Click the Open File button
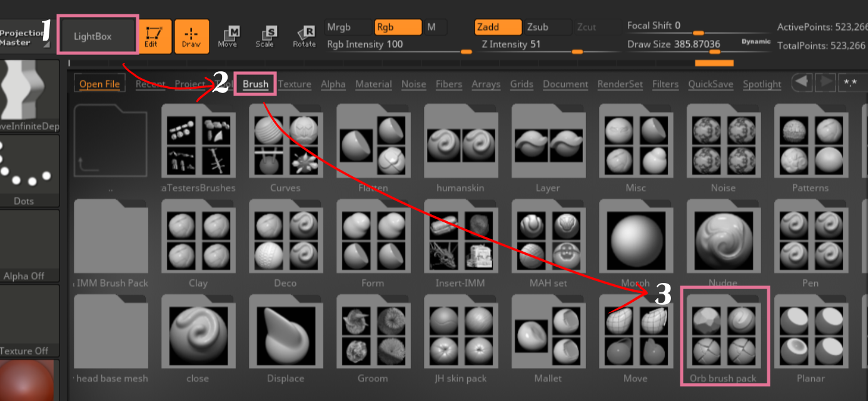 tap(99, 84)
